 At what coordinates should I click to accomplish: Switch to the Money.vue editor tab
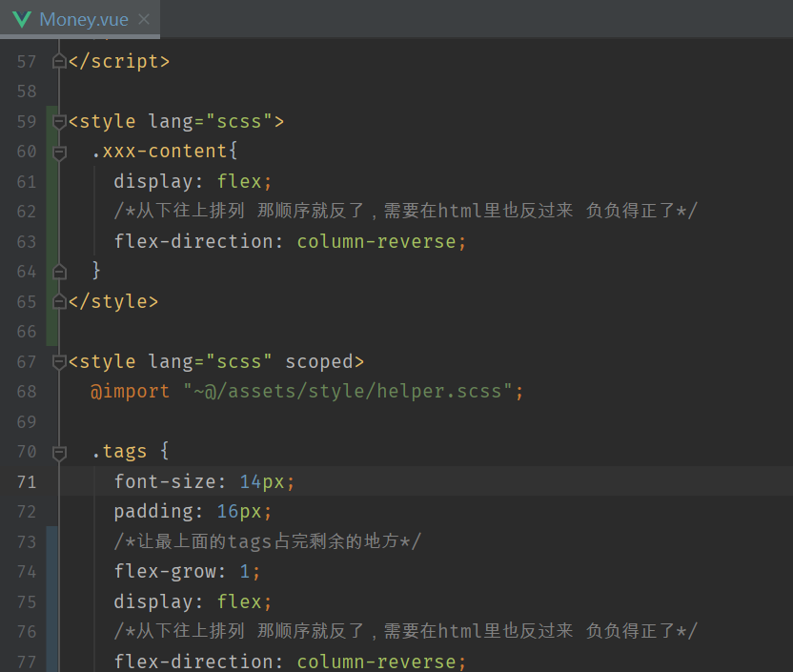80,19
